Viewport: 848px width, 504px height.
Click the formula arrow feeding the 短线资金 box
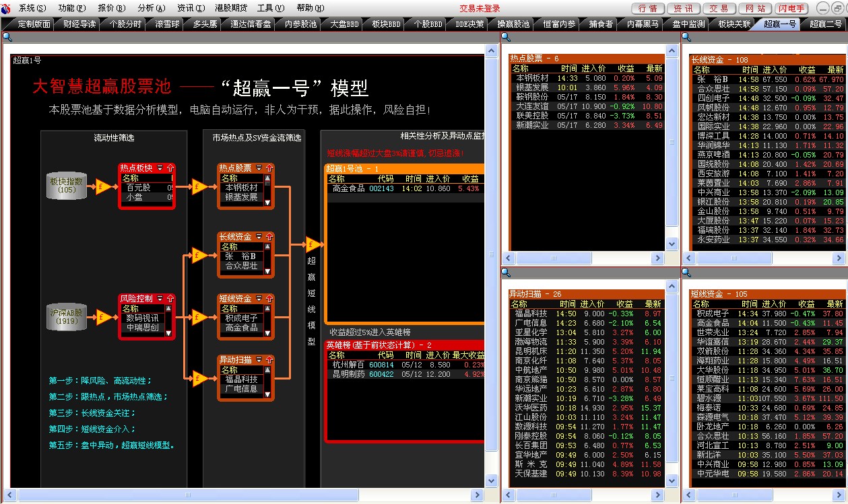point(199,317)
